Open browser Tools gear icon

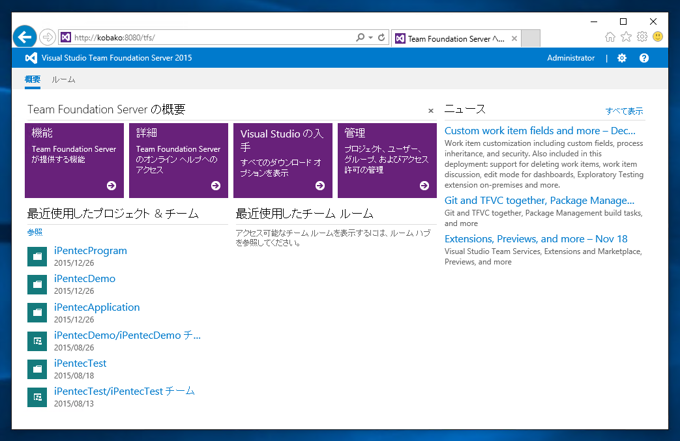pyautogui.click(x=642, y=37)
